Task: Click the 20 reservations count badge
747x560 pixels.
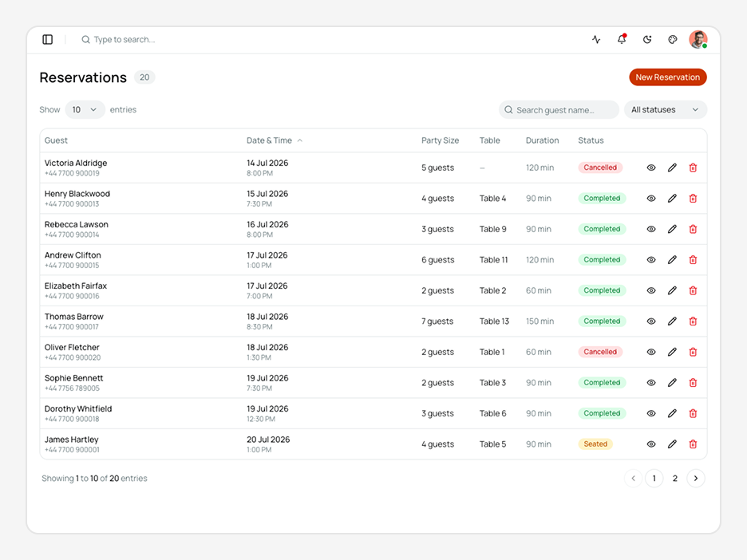Action: [144, 77]
